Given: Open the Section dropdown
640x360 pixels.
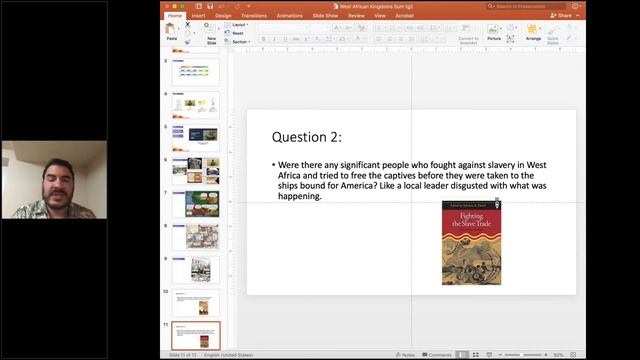Looking at the screenshot, I should pyautogui.click(x=237, y=42).
